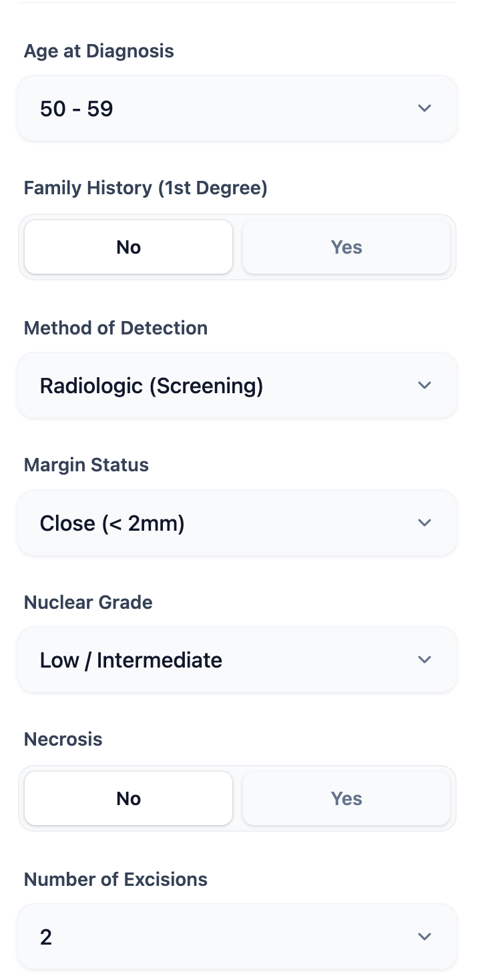This screenshot has width=480, height=980.
Task: Click the chevron on Nuclear Grade dropdown
Action: (x=425, y=660)
